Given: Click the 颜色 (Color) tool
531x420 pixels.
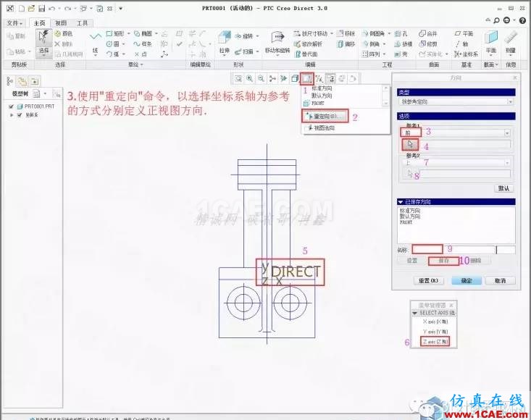Looking at the screenshot, I should (64, 33).
